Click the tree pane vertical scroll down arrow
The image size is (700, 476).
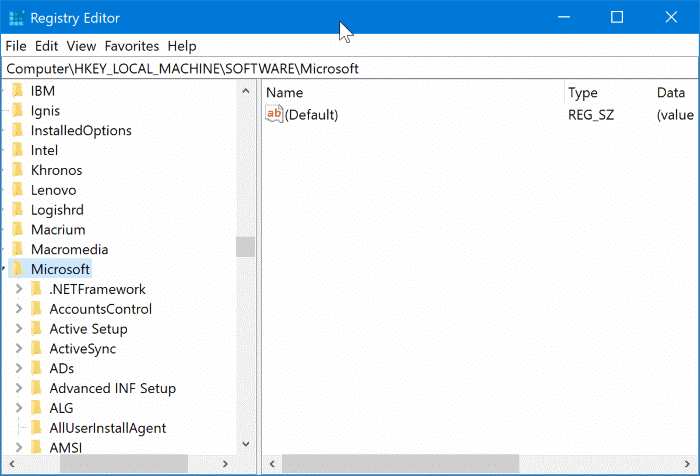click(246, 444)
